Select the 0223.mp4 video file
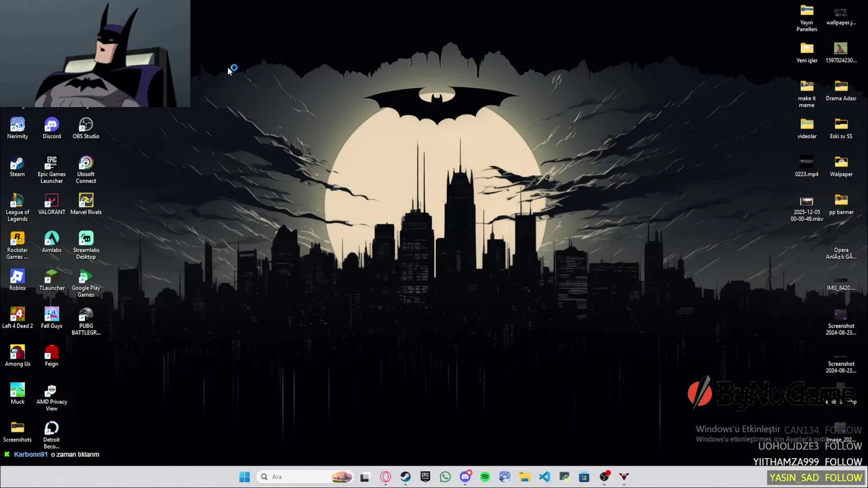This screenshot has height=488, width=868. pyautogui.click(x=807, y=166)
